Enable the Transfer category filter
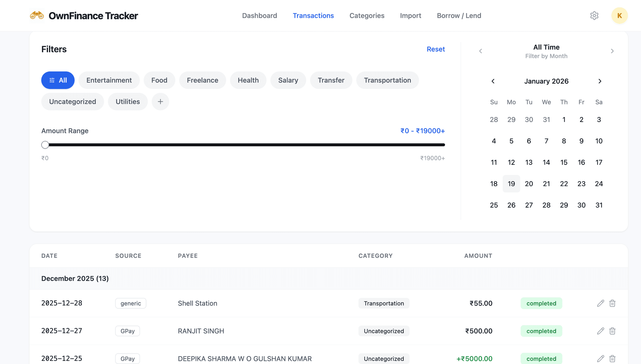This screenshot has height=364, width=641. 331,80
